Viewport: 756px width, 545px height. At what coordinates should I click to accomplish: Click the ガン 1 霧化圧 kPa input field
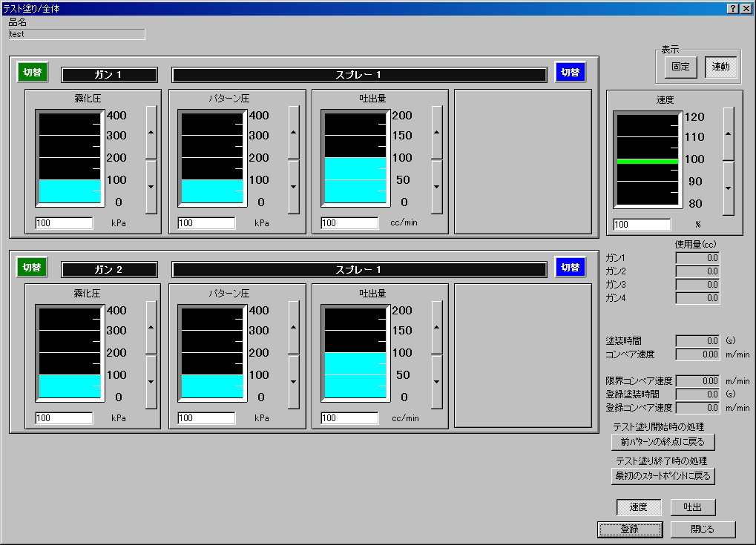[x=64, y=222]
